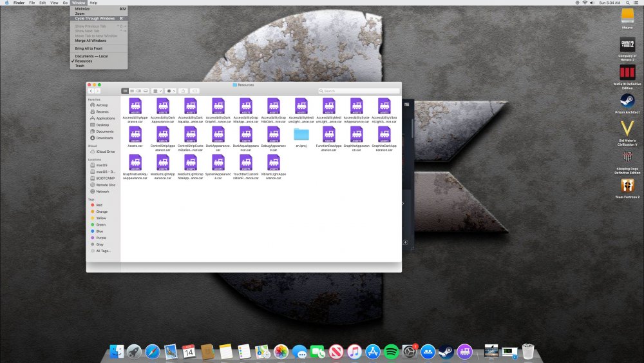Select FunctionRowAppearance.car file
644x363 pixels.
[329, 134]
